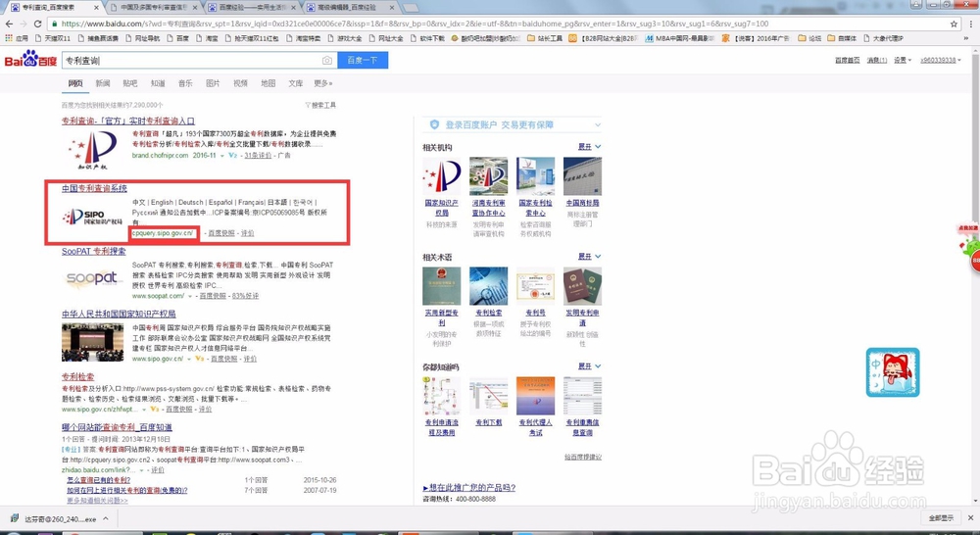Open the 中国专利查询系统 result link
This screenshot has width=980, height=535.
coord(94,188)
